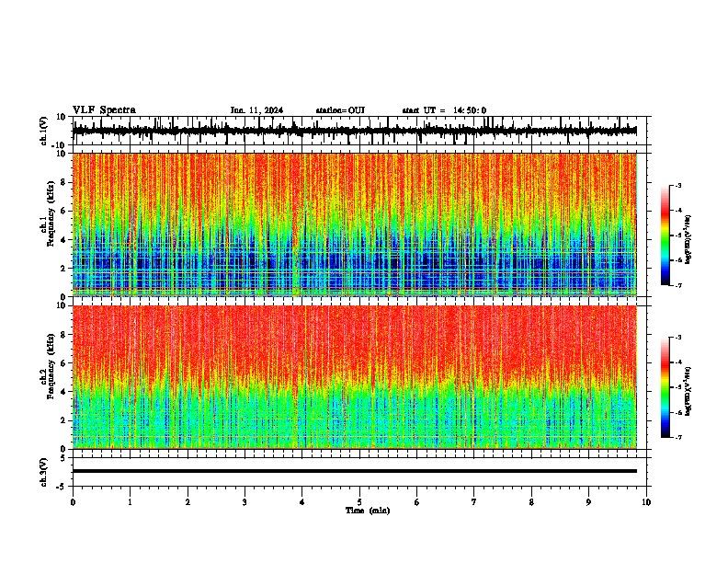Click the "6" kHz tick on ch.2 frequency axis
728x563 pixels.
[x=63, y=362]
